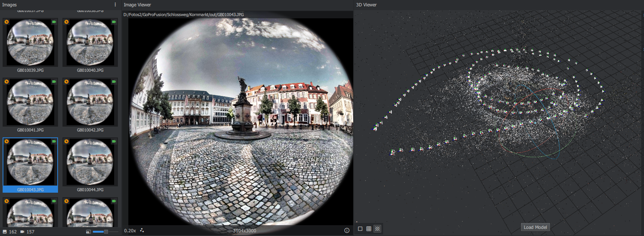This screenshot has width=644, height=236.
Task: Click the 157 camera count
Action: pos(30,232)
